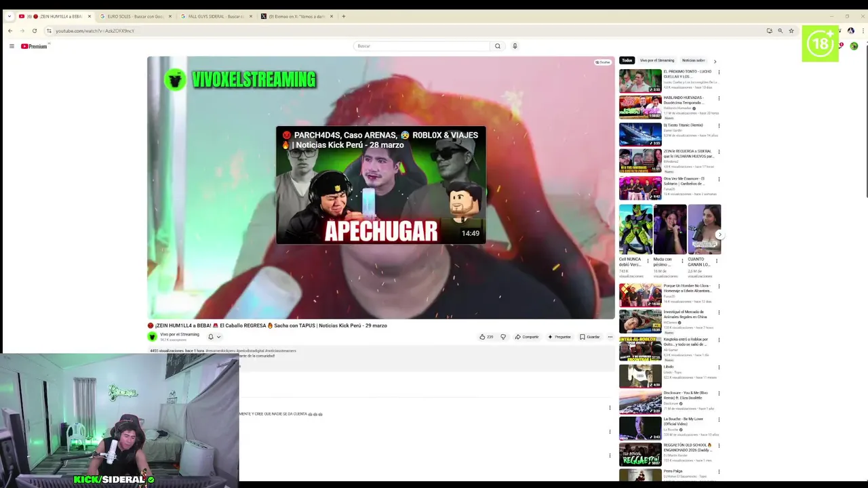Select the ZEIN HUM1LL4 a BEBA tab
Screen dimensions: 868x488
point(54,16)
